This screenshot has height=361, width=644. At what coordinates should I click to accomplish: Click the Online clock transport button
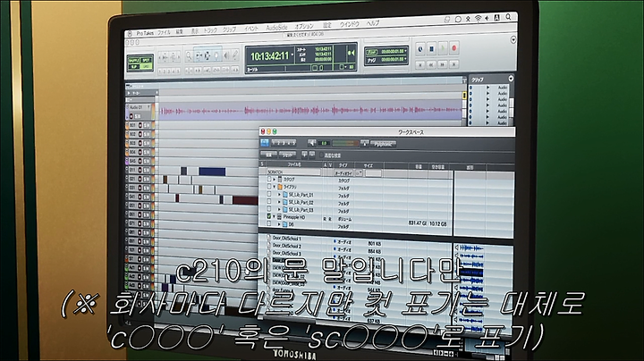point(420,49)
